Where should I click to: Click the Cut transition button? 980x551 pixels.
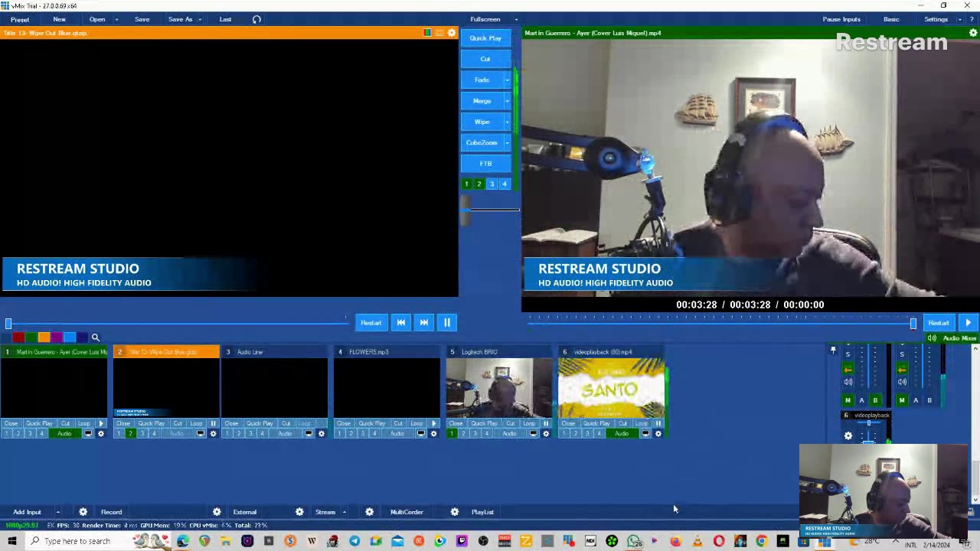point(485,59)
